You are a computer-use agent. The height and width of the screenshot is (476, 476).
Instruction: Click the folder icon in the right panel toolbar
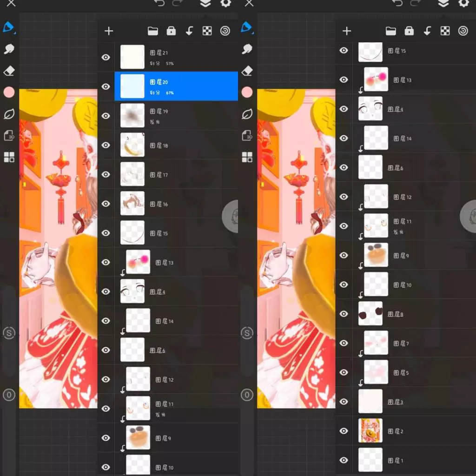coord(390,31)
